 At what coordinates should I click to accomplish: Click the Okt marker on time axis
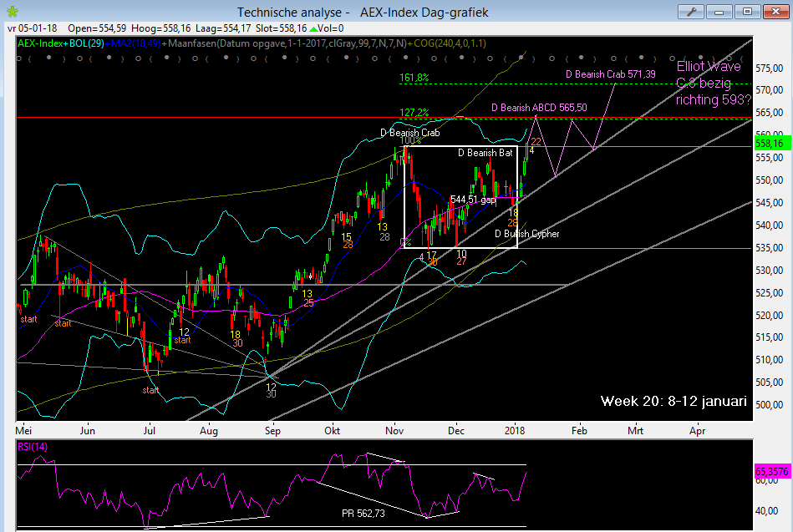point(333,431)
